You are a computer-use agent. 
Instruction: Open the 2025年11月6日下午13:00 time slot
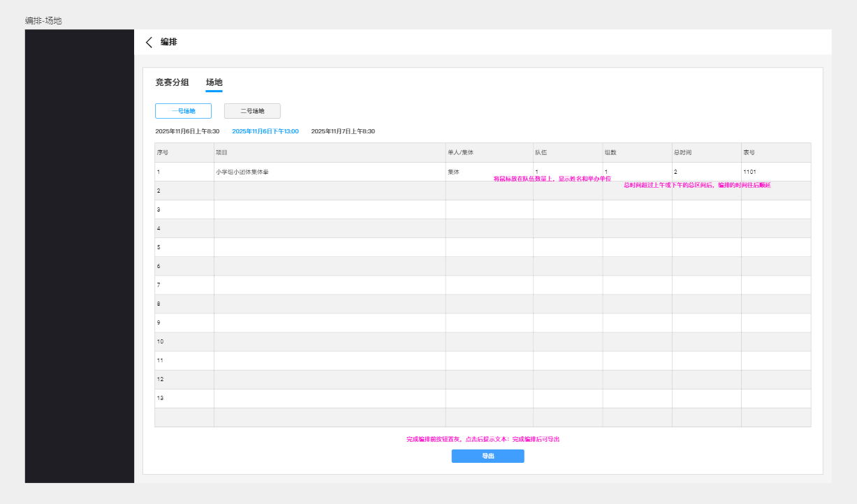tap(265, 131)
